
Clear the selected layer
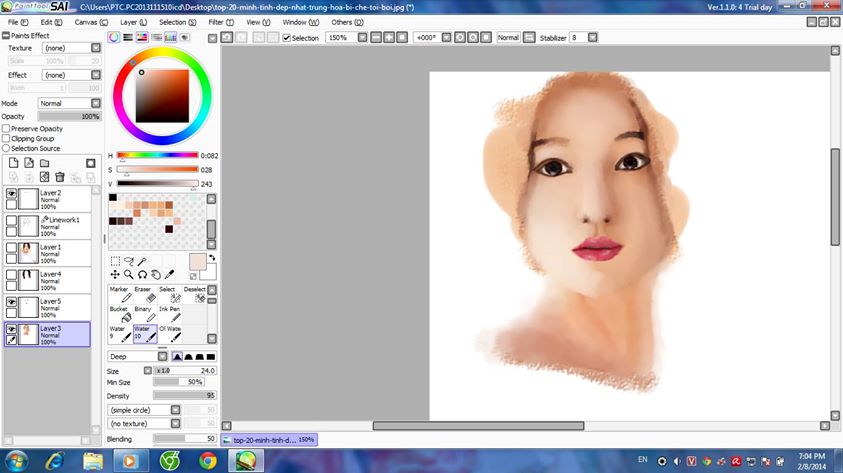tap(45, 177)
